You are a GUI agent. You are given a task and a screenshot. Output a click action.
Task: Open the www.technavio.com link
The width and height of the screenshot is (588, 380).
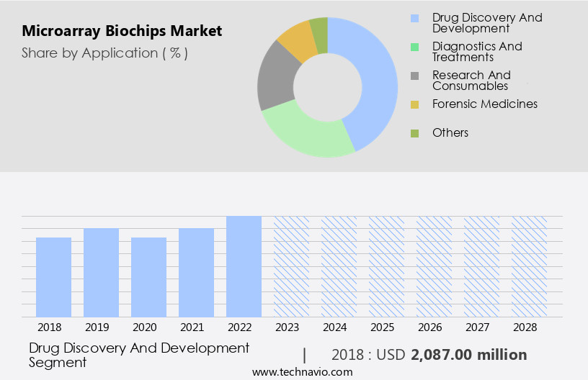302,372
